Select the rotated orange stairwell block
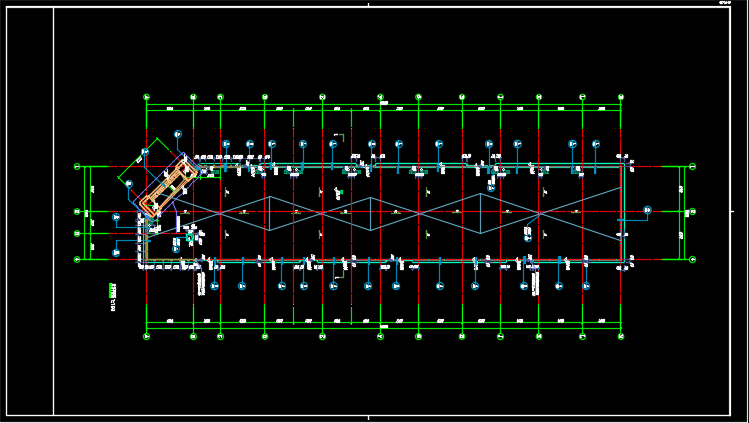This screenshot has height=423, width=749. point(164,185)
